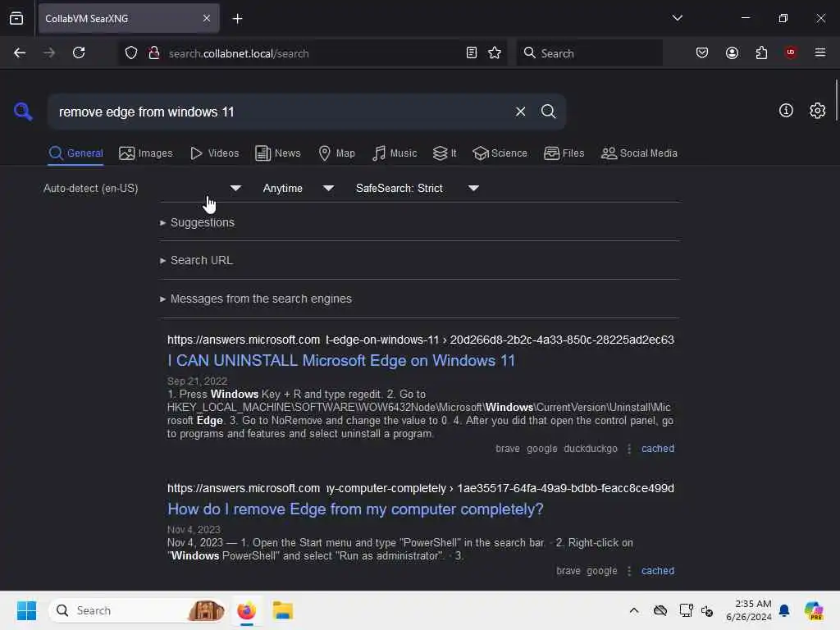Switch to the Social Media tab

(639, 153)
